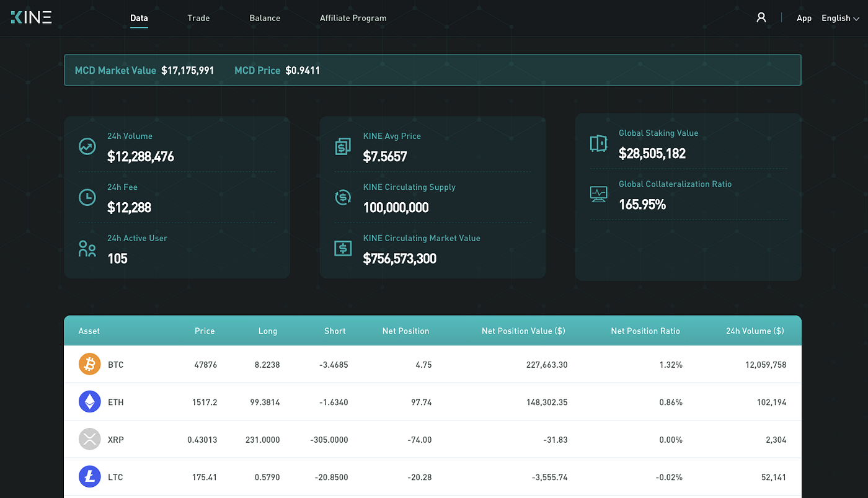Click the LTC short value -20.8500
The height and width of the screenshot is (498, 868).
[331, 477]
